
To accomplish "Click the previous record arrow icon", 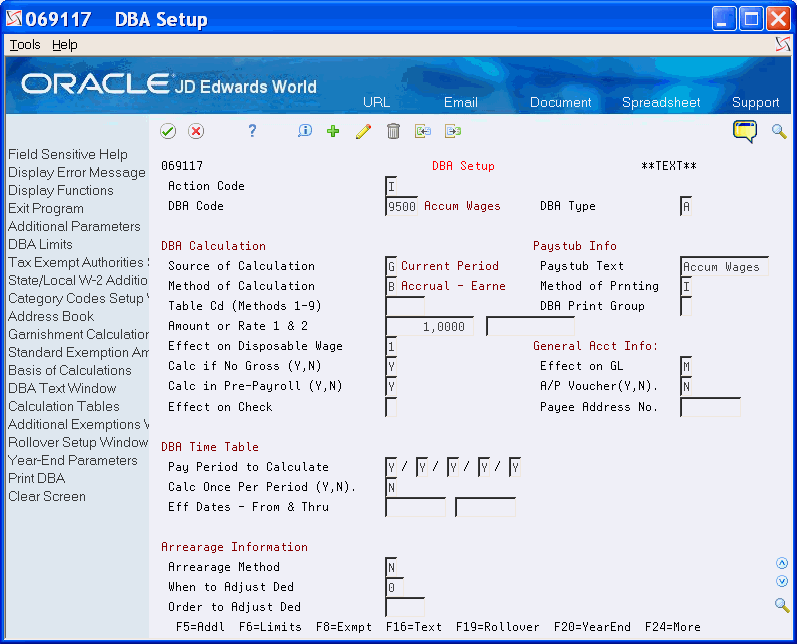I will [422, 131].
